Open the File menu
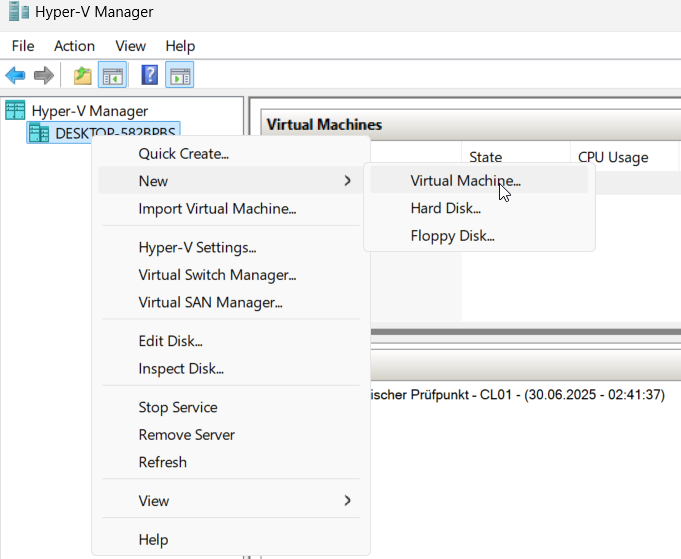This screenshot has height=559, width=681. [23, 46]
